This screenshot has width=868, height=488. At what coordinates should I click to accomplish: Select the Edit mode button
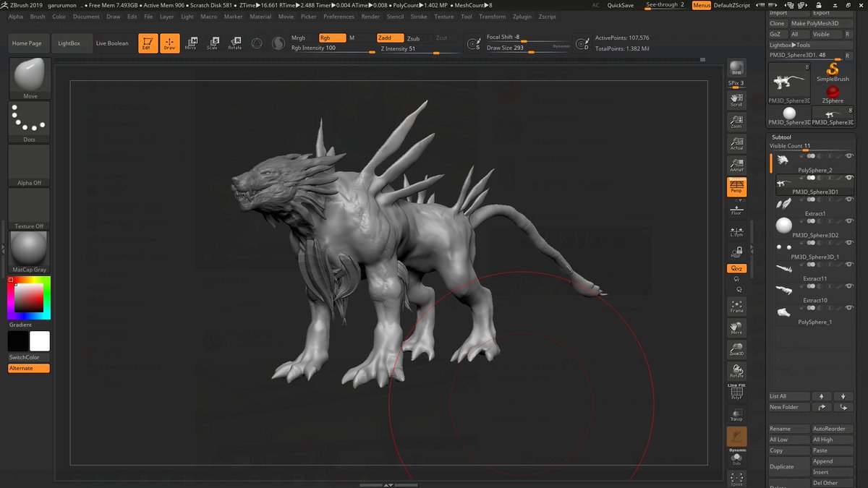(x=148, y=43)
